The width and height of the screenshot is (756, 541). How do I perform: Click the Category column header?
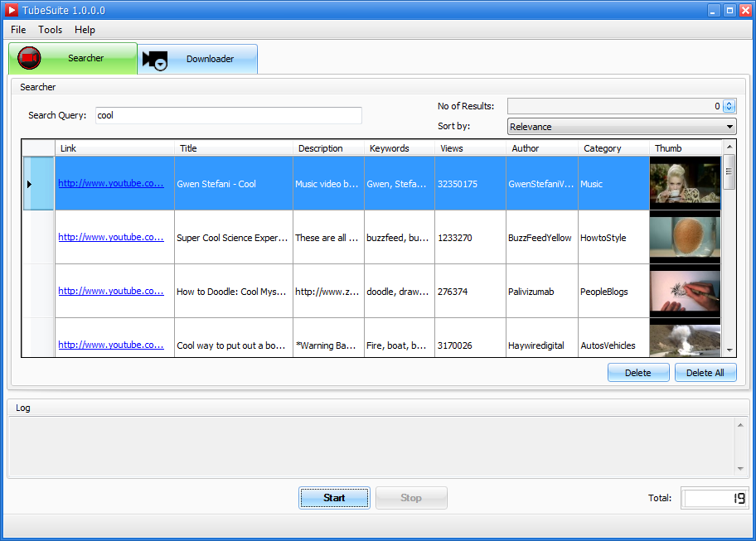[614, 148]
